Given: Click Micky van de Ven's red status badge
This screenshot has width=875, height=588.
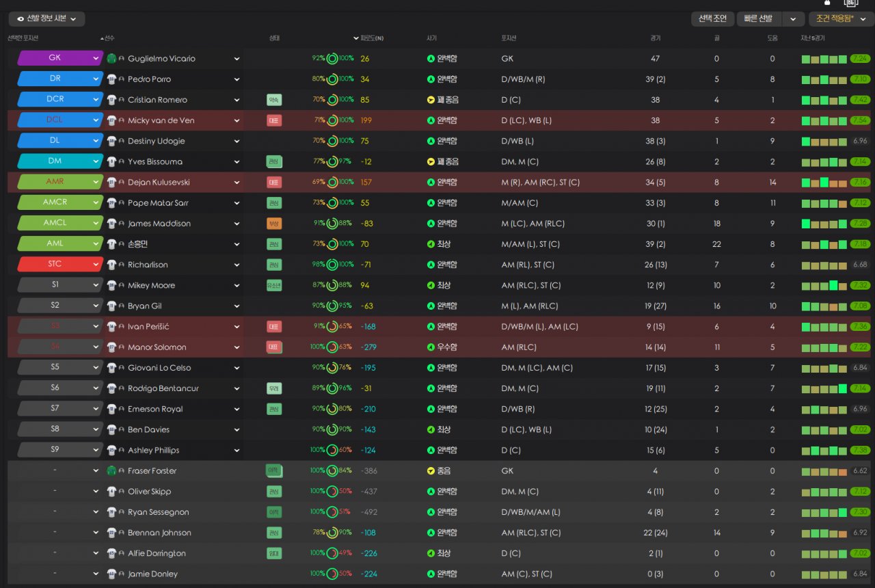Looking at the screenshot, I should tap(274, 121).
